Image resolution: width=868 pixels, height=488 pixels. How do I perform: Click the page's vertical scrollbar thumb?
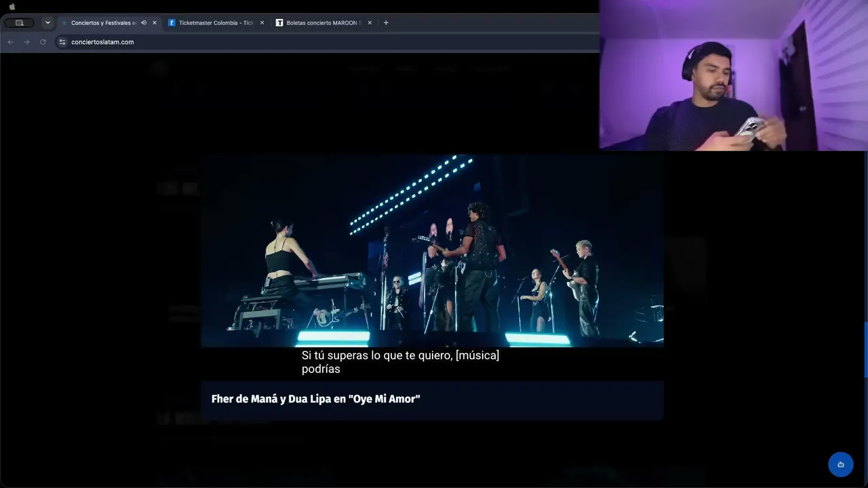pos(866,350)
